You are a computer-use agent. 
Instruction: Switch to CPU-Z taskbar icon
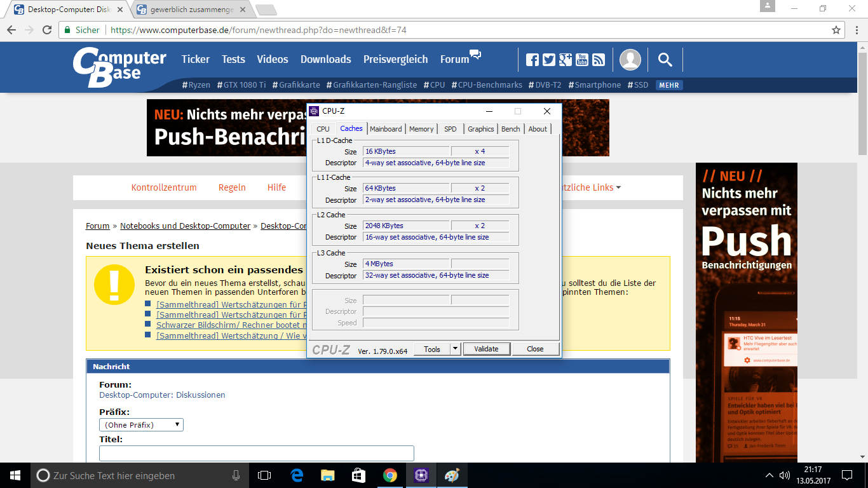[421, 475]
